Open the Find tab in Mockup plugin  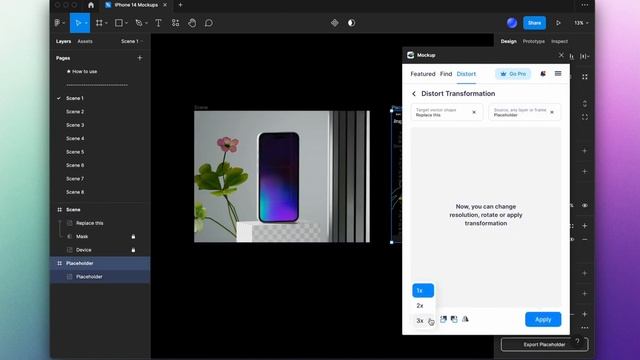click(446, 74)
